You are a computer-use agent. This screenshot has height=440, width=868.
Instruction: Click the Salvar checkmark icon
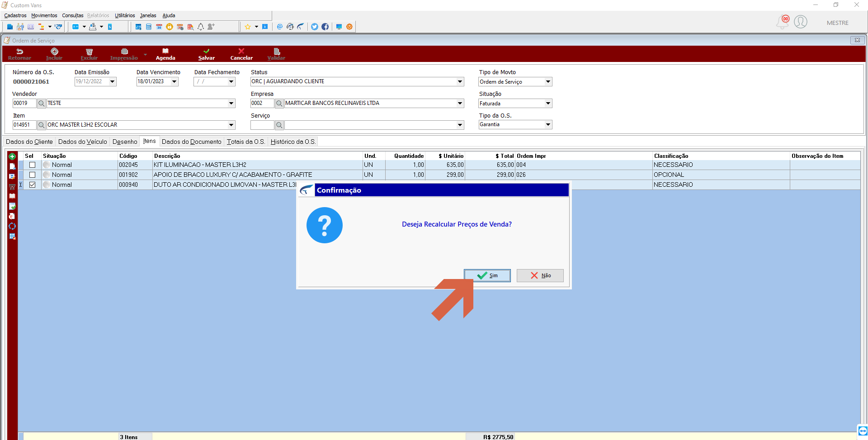click(x=207, y=51)
